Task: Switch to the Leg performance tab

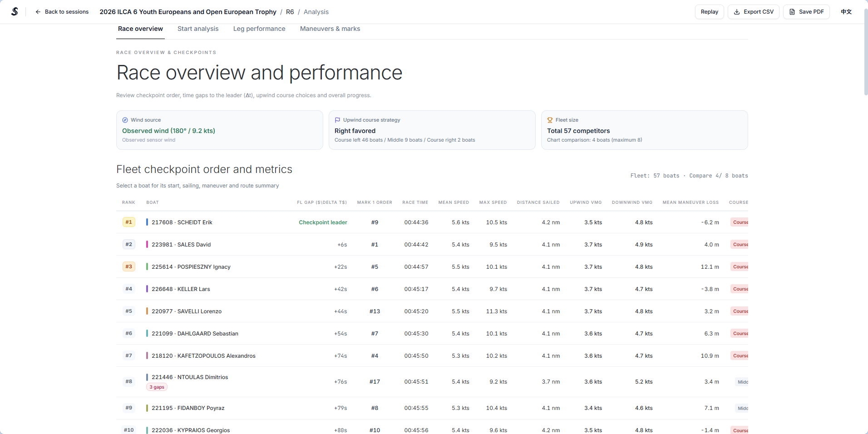Action: coord(259,29)
